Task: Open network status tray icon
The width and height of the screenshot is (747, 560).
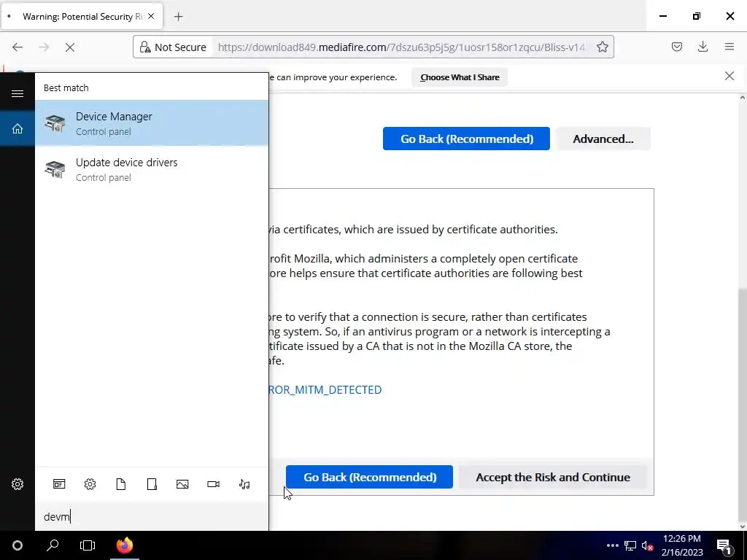Action: pyautogui.click(x=630, y=545)
